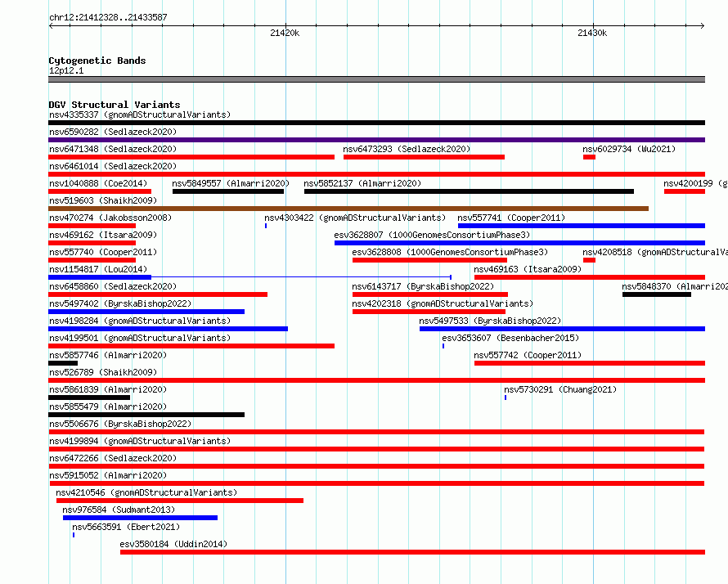
Task: Click the chr12:21412328..21433587 coordinates text
Action: click(108, 18)
